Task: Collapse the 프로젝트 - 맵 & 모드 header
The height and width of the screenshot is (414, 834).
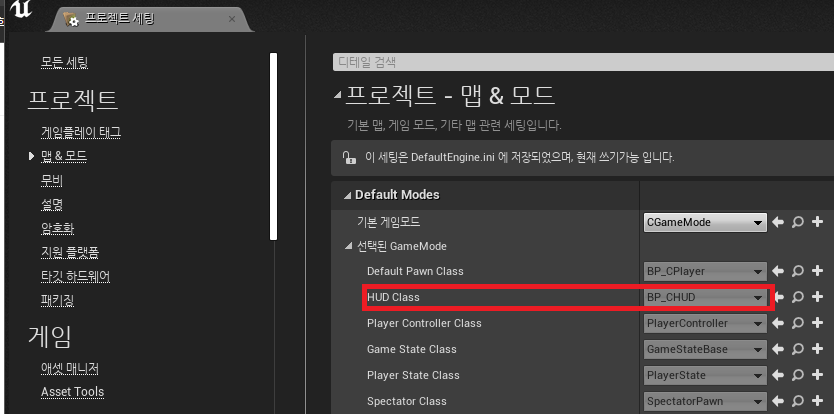Action: 337,96
